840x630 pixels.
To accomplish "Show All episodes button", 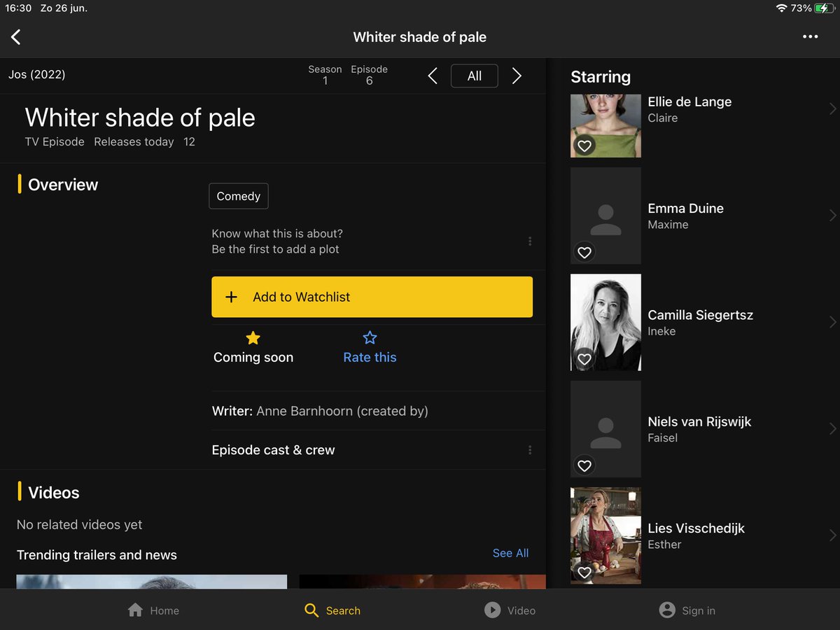I will [475, 76].
